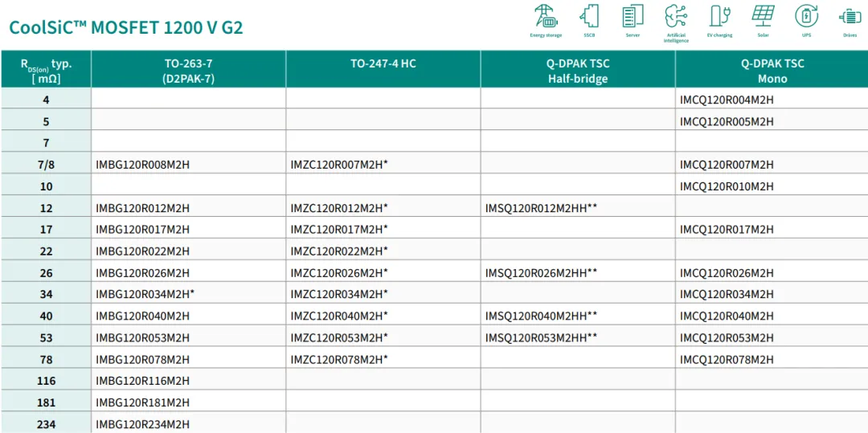Select the 53 mΩ row label
Viewport: 868px width, 433px height.
pos(46,338)
